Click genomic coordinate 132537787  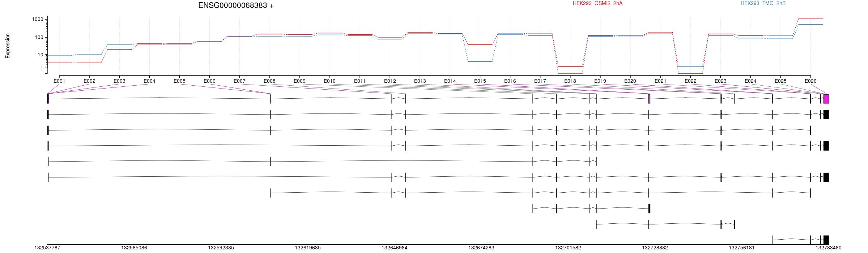(x=47, y=248)
